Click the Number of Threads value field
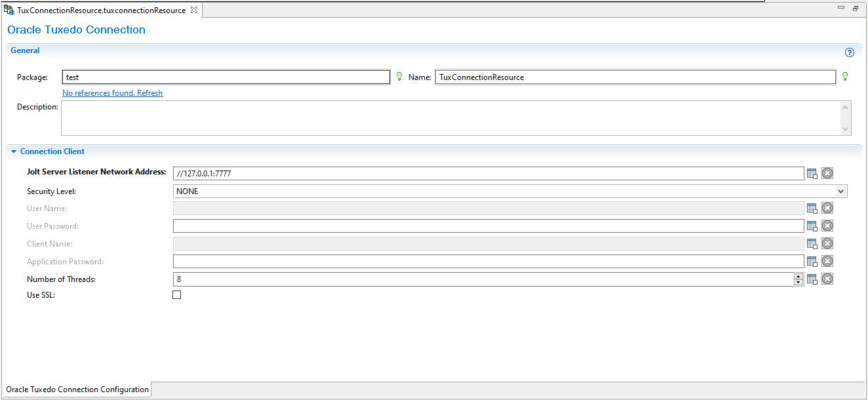Image resolution: width=868 pixels, height=400 pixels. pyautogui.click(x=483, y=279)
